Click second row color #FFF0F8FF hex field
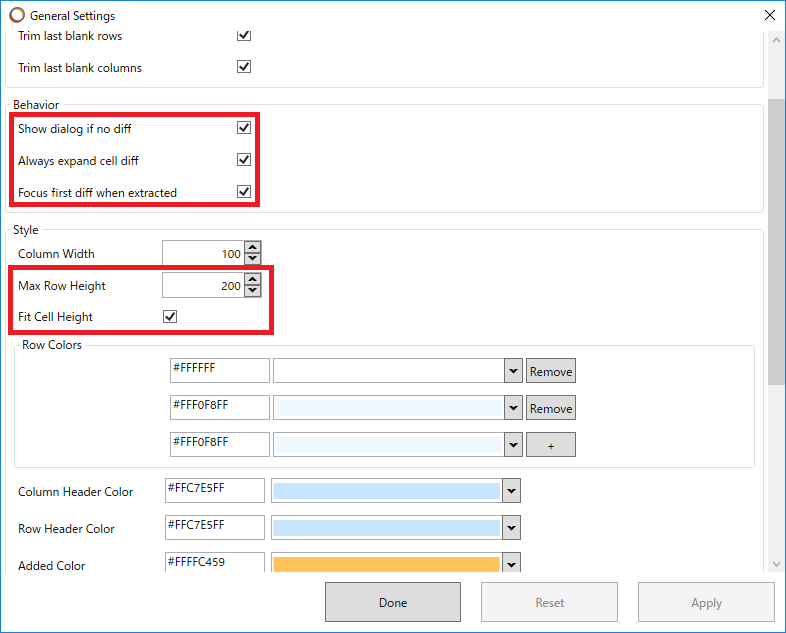Screen dimensions: 786x633 coord(220,407)
